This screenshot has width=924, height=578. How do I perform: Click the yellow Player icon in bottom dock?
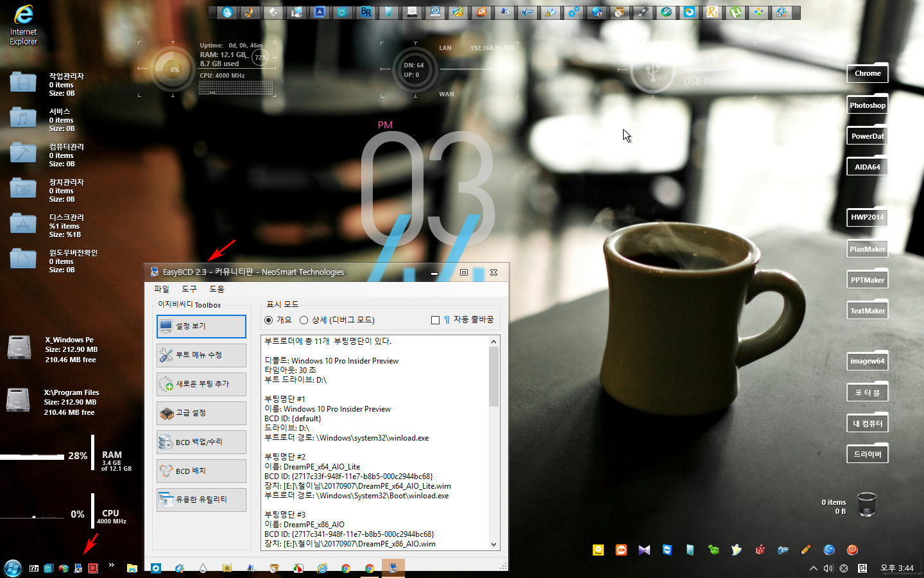(x=598, y=550)
